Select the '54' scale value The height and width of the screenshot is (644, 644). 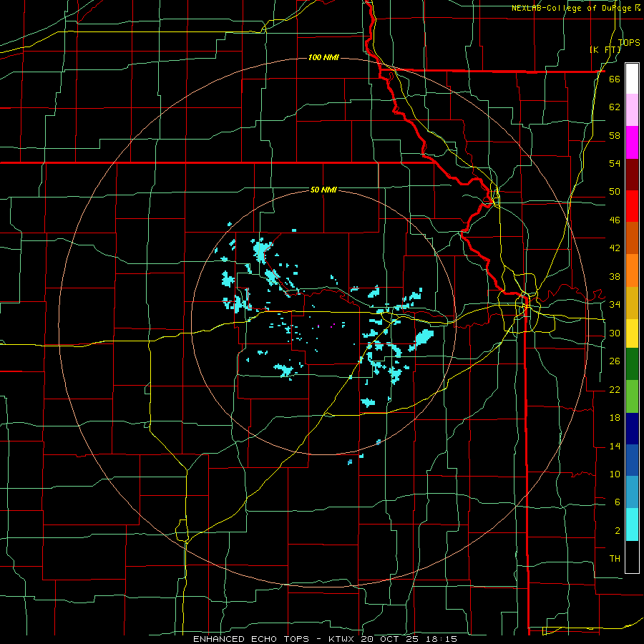tap(615, 163)
